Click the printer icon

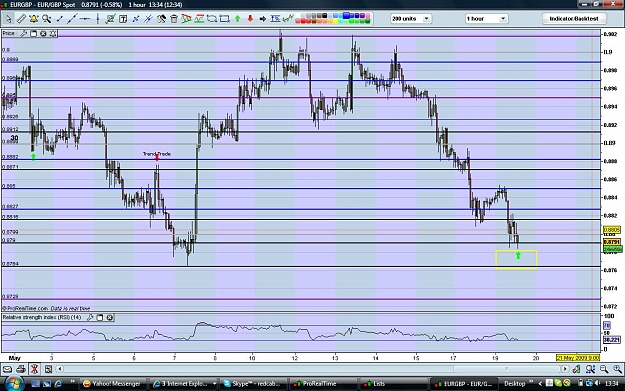[x=21, y=369]
